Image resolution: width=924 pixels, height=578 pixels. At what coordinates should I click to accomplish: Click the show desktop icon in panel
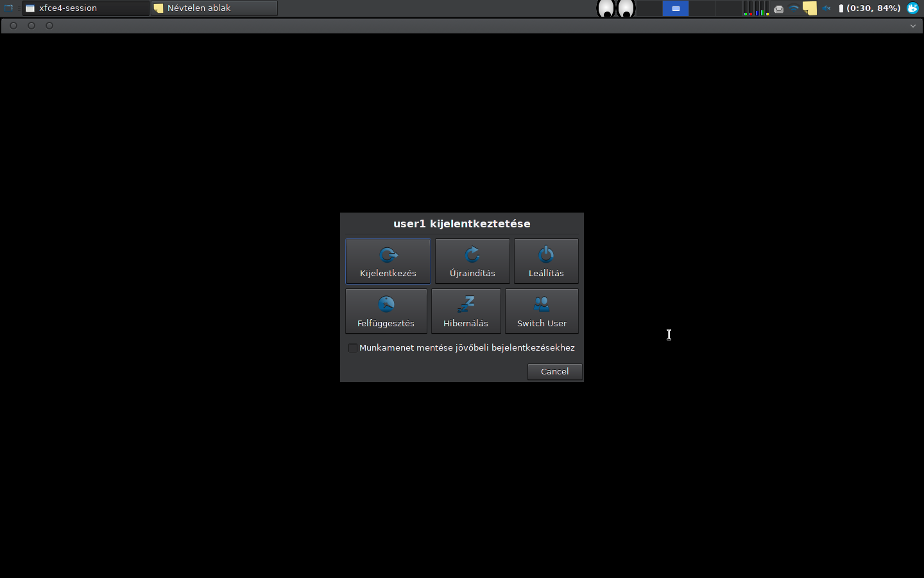(x=9, y=8)
